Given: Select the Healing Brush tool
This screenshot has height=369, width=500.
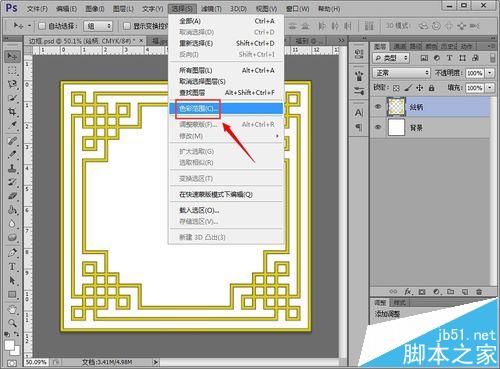Looking at the screenshot, I should point(12,141).
